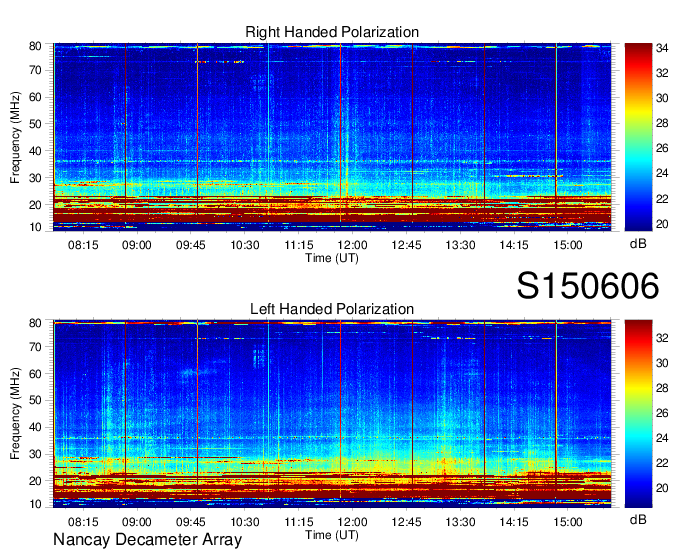
Task: Click the "Left Handed Polarization" plot title
Action: (x=332, y=309)
